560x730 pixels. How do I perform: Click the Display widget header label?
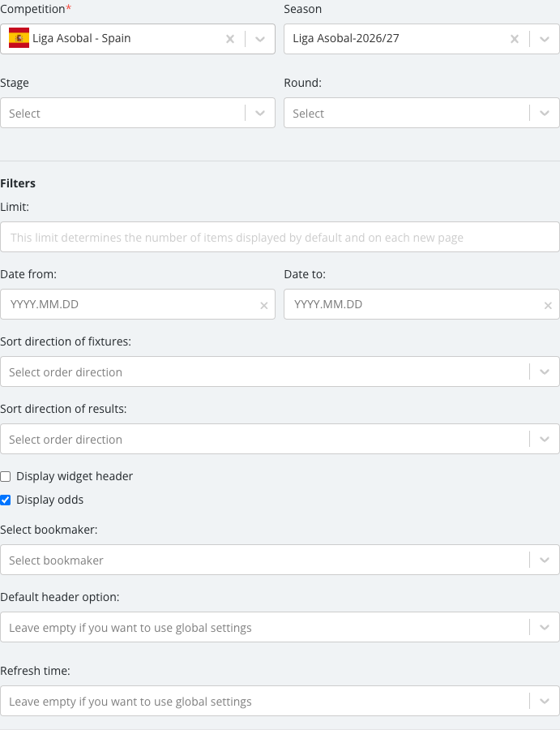75,476
